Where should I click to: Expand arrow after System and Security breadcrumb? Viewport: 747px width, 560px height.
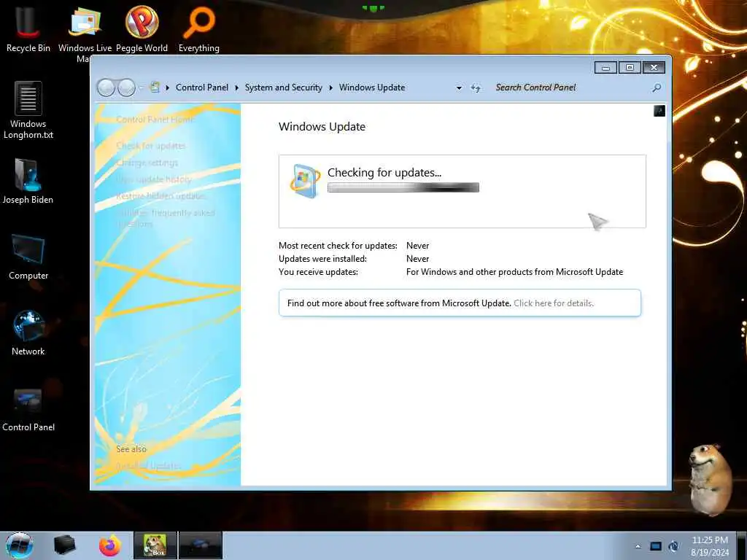click(x=330, y=87)
